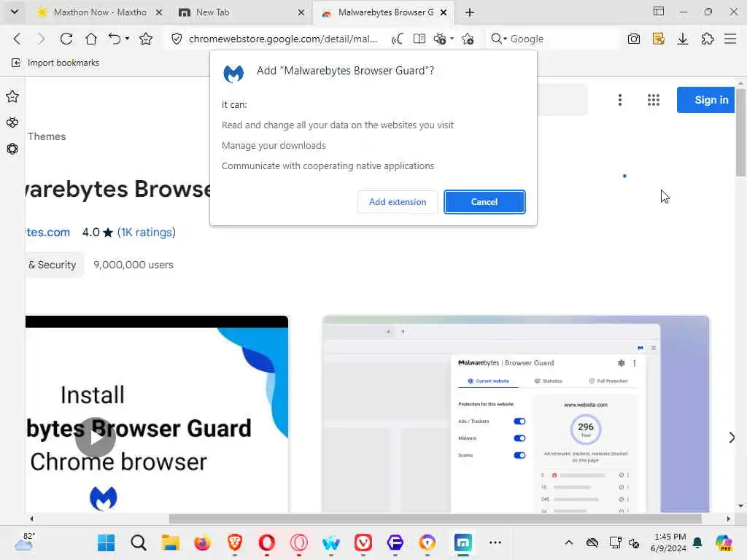Image resolution: width=747 pixels, height=560 pixels.
Task: Open Vivaldi browser from the taskbar
Action: tap(363, 542)
